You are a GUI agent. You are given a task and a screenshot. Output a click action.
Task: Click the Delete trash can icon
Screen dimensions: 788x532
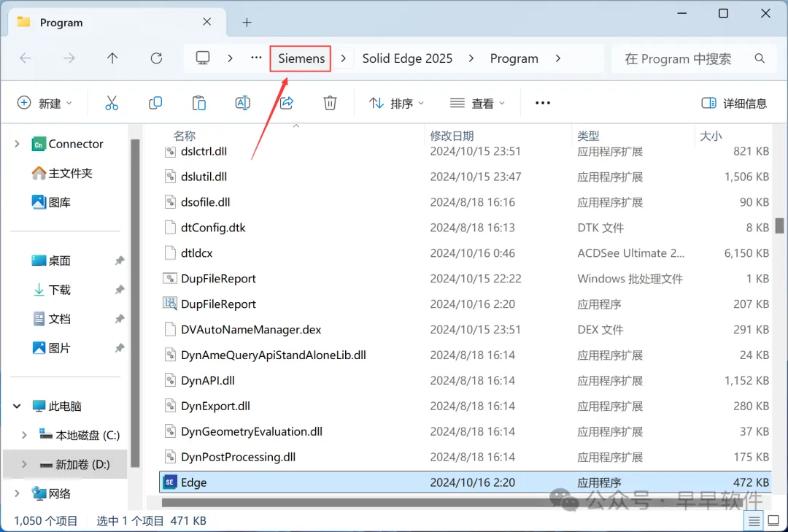(x=330, y=103)
